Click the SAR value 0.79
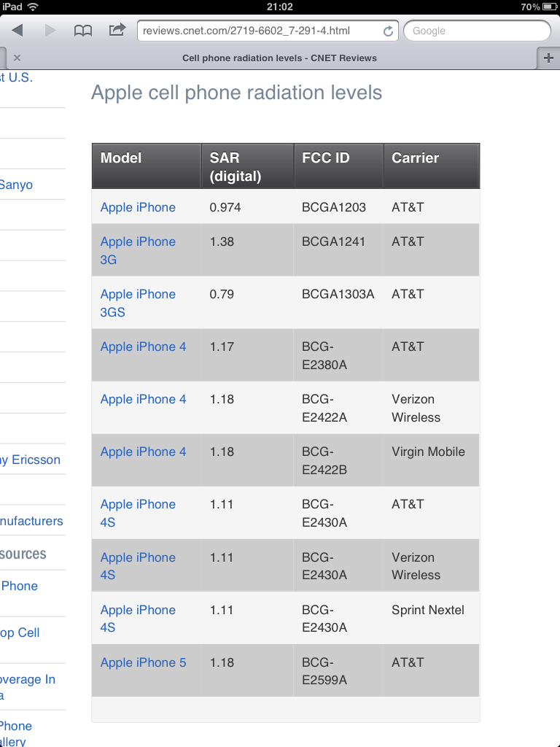This screenshot has height=747, width=560. coord(222,294)
